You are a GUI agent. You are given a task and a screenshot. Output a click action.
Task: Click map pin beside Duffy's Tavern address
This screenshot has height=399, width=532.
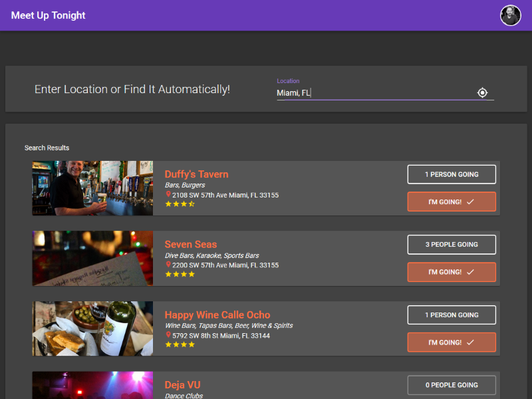pyautogui.click(x=168, y=195)
